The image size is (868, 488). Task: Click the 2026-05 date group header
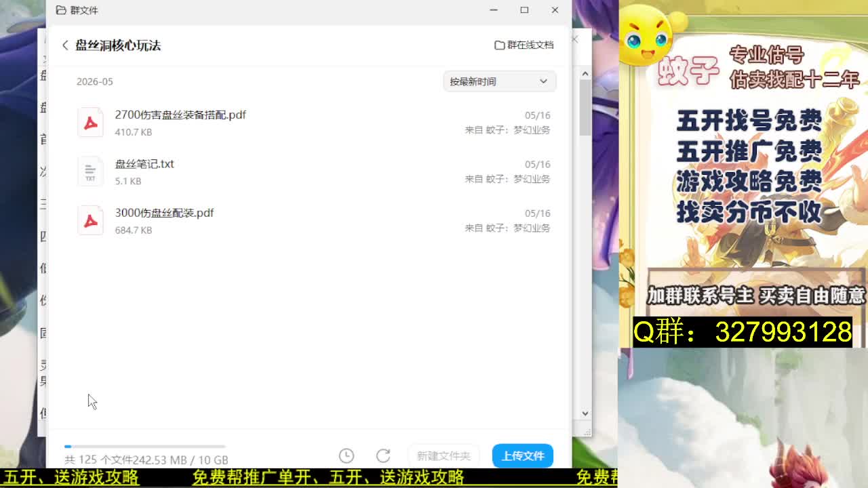tap(95, 81)
